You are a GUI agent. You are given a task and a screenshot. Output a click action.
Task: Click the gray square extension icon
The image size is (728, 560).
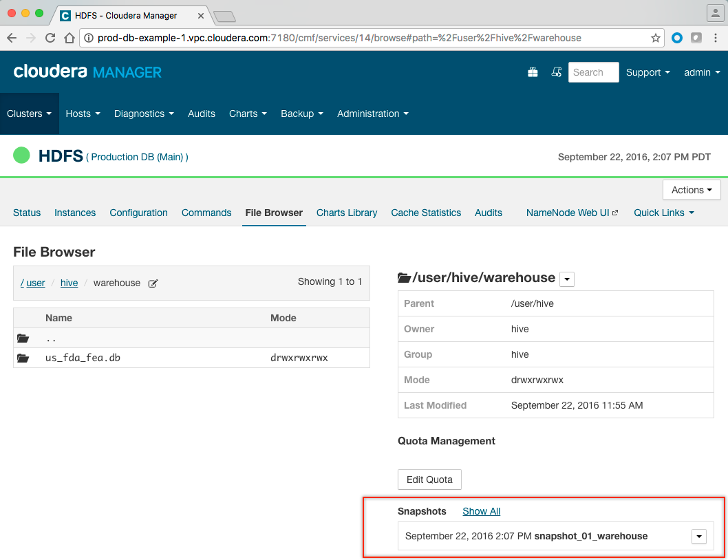tap(696, 38)
